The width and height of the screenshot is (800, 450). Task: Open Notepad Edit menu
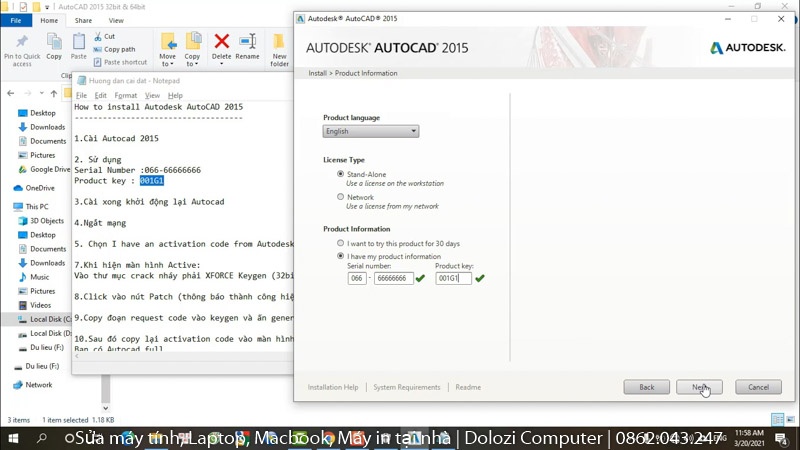tap(101, 95)
